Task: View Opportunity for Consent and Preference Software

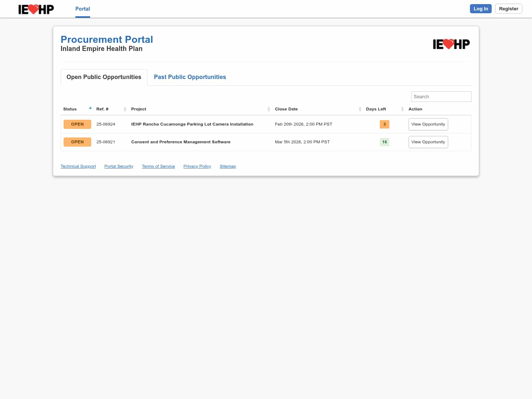Action: (428, 142)
